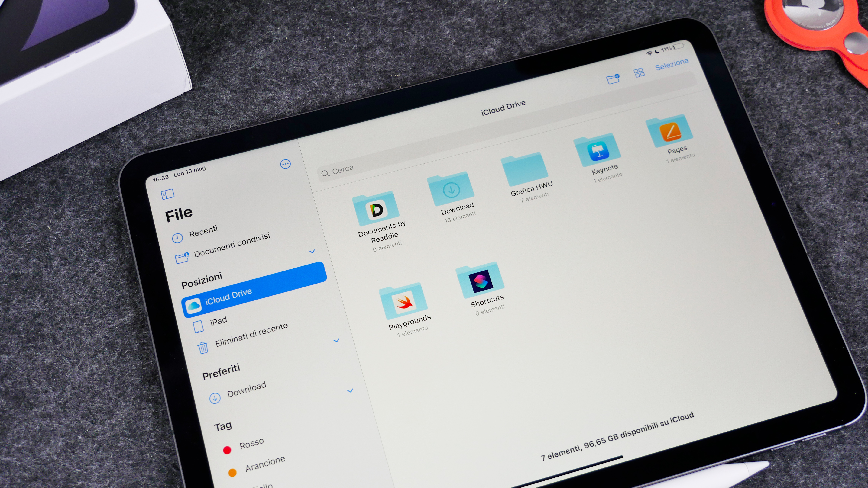Click the Search magnifier icon

325,173
